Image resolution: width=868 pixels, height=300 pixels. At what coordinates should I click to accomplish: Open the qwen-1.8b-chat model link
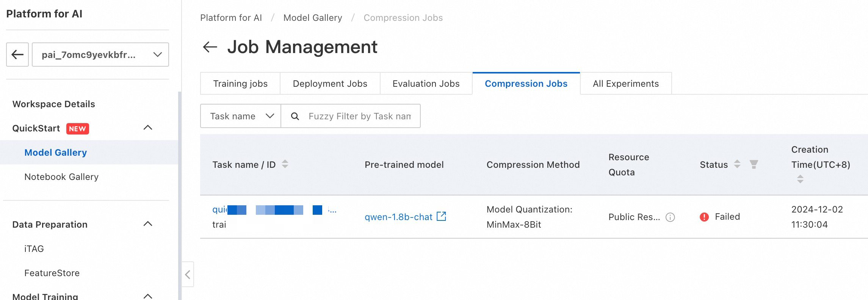coord(398,217)
